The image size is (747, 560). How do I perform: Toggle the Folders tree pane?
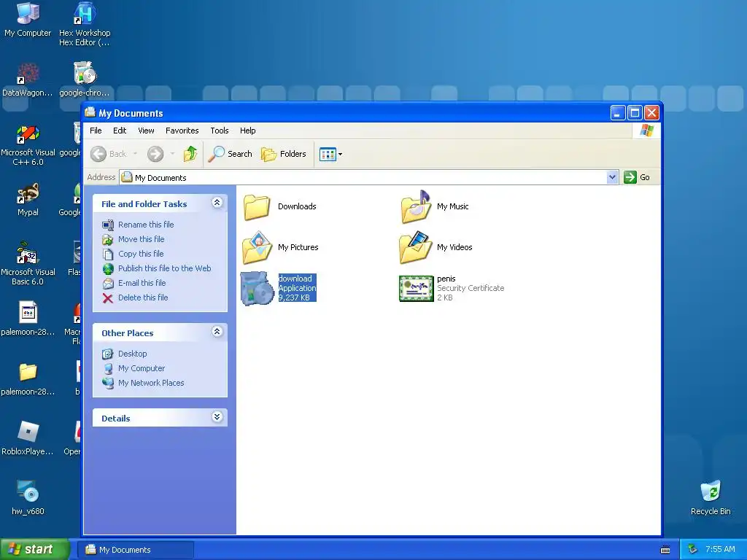(284, 154)
